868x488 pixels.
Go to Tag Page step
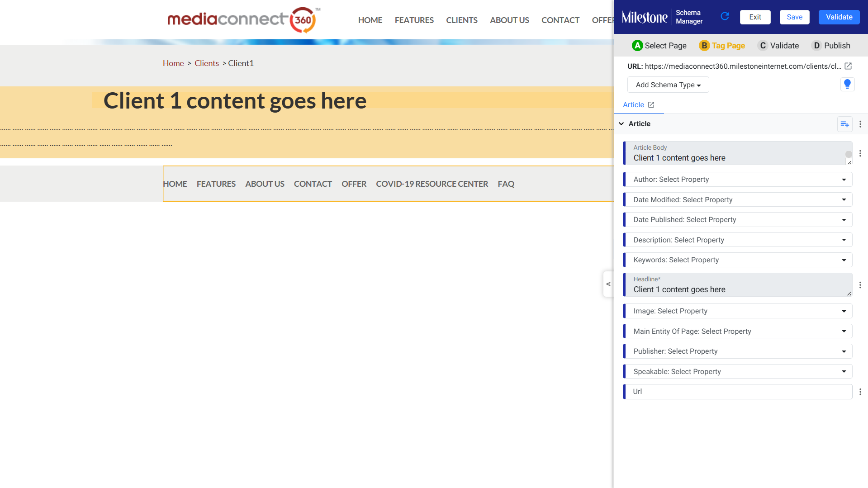click(x=722, y=45)
